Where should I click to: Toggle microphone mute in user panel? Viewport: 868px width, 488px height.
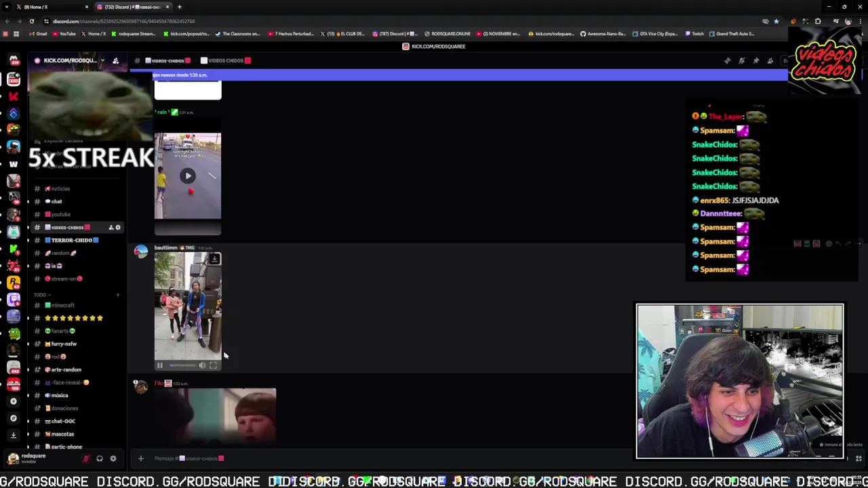click(x=86, y=459)
